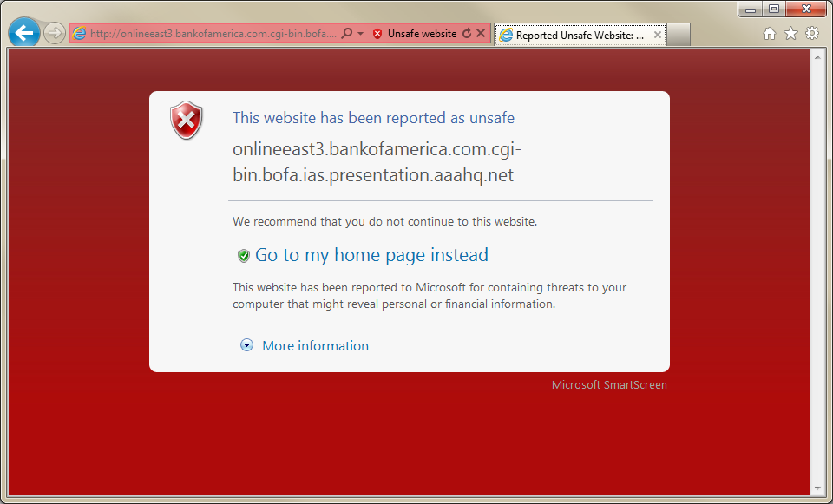This screenshot has width=833, height=504.
Task: Open the Home page icon
Action: click(x=770, y=34)
